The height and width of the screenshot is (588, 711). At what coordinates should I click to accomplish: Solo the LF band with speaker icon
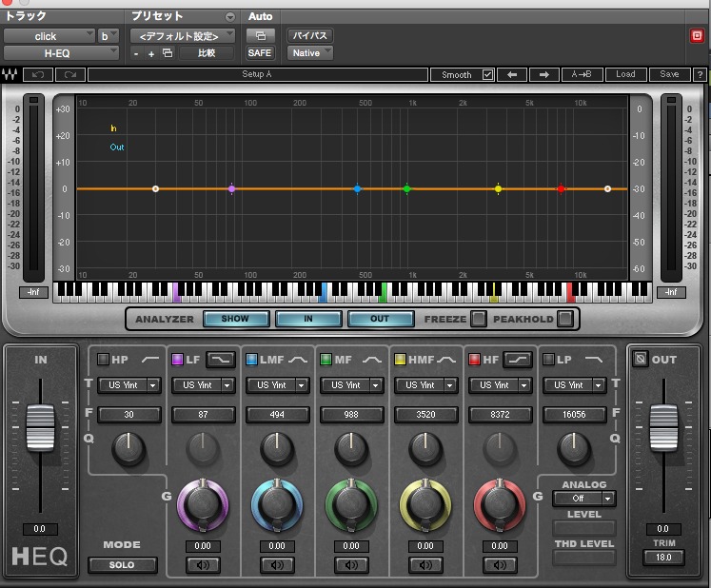203,565
